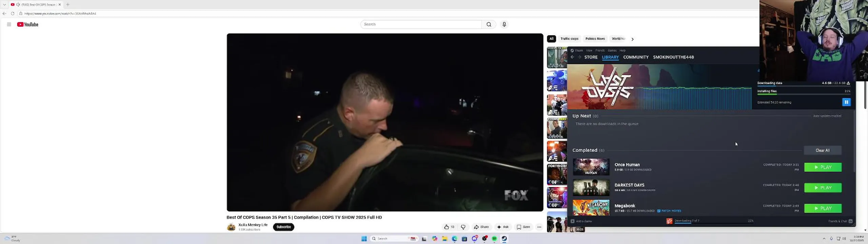Image resolution: width=868 pixels, height=244 pixels.
Task: Open the Windows Start menu
Action: coord(364,239)
